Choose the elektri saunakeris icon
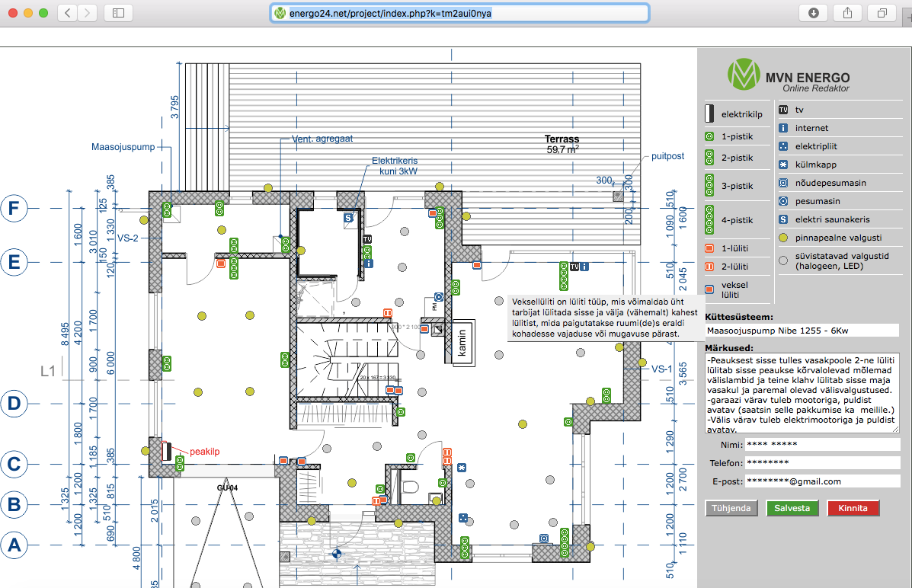 783,219
